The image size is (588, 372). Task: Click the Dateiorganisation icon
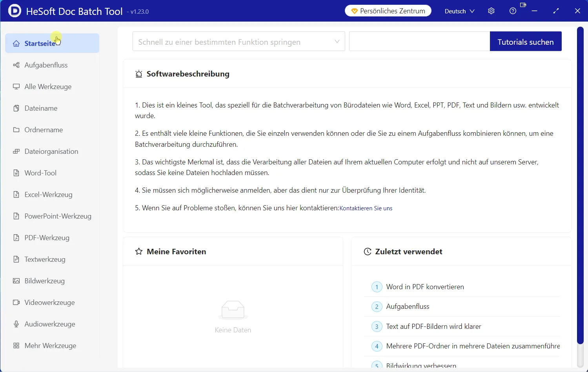click(16, 151)
